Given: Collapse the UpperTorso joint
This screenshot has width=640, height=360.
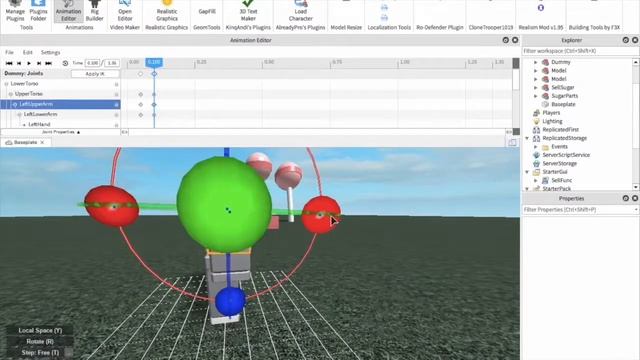Looking at the screenshot, I should pyautogui.click(x=11, y=94).
